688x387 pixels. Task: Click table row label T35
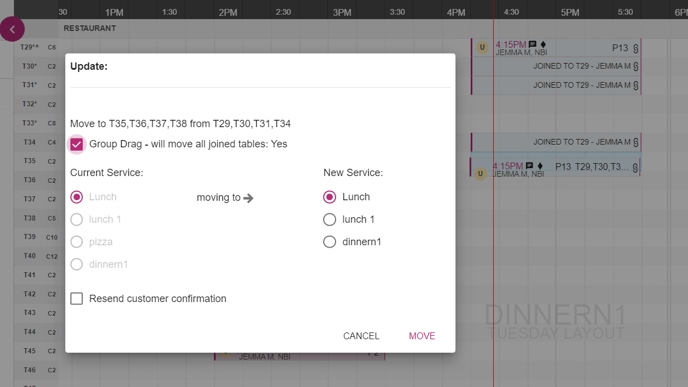pos(29,161)
